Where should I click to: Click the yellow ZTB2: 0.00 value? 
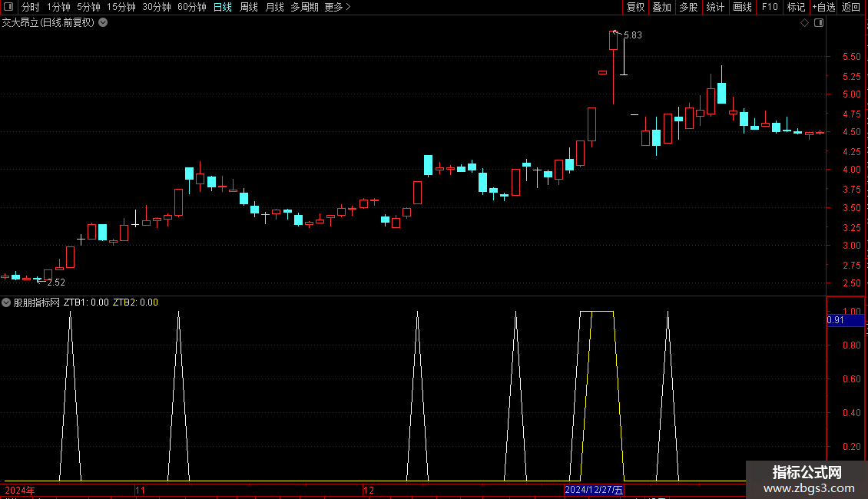pos(136,302)
